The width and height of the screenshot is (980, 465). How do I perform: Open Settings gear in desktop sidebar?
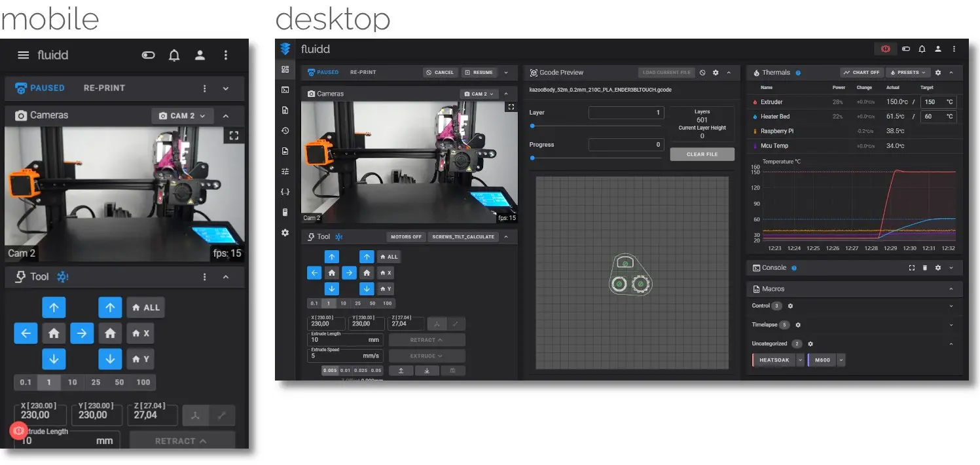pos(285,232)
